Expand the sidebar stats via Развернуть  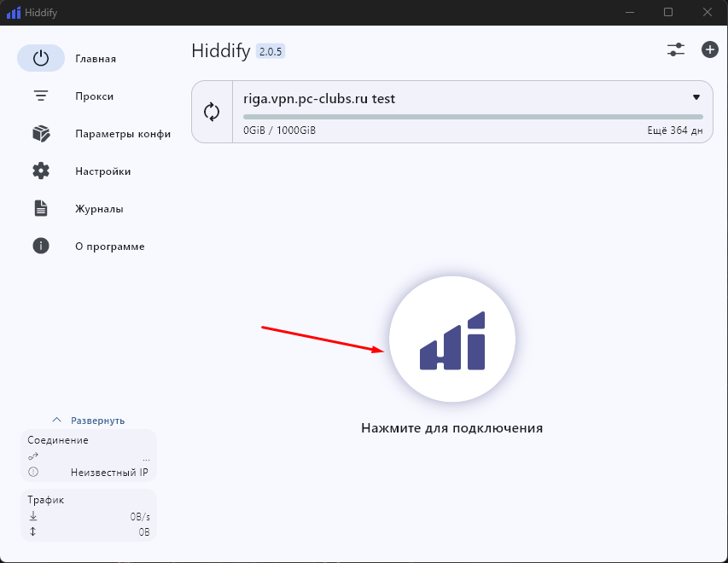[89, 421]
